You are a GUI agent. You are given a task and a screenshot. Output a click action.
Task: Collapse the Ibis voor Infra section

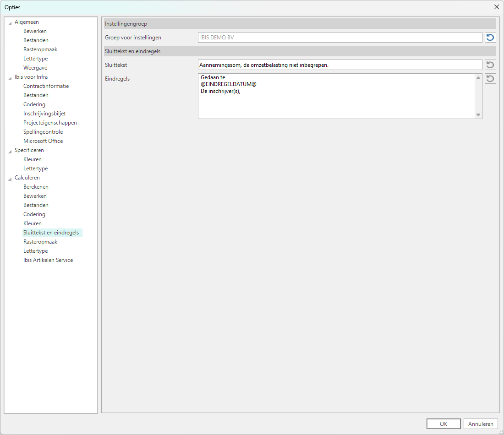[x=10, y=77]
